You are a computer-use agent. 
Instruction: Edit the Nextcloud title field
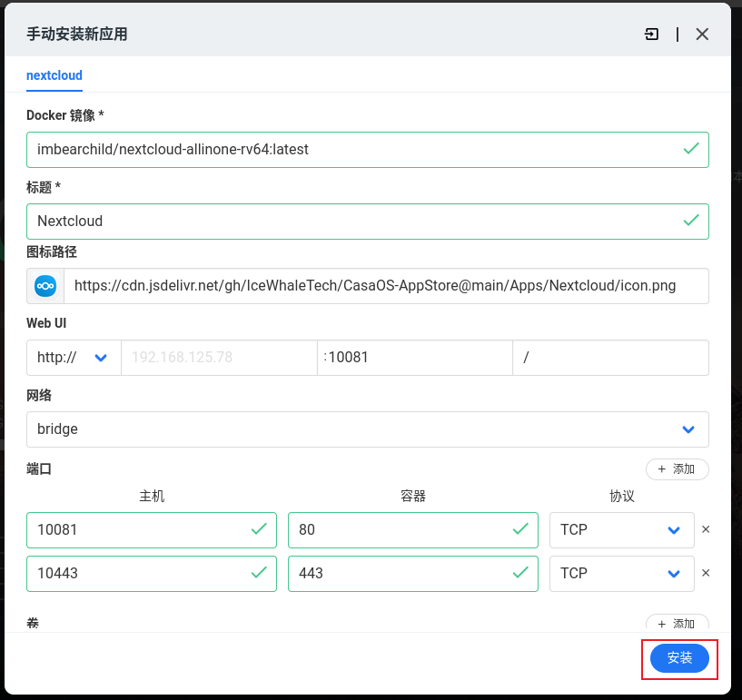tap(367, 222)
